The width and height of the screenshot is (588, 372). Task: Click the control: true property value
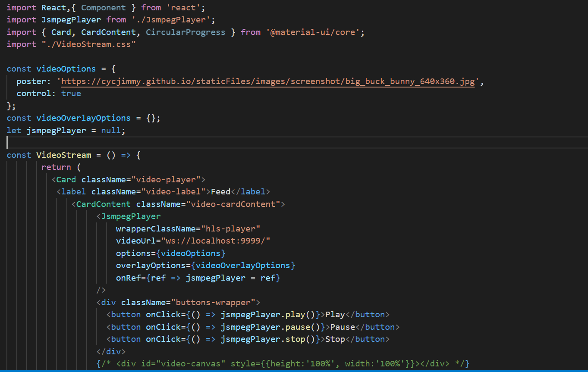(x=71, y=93)
